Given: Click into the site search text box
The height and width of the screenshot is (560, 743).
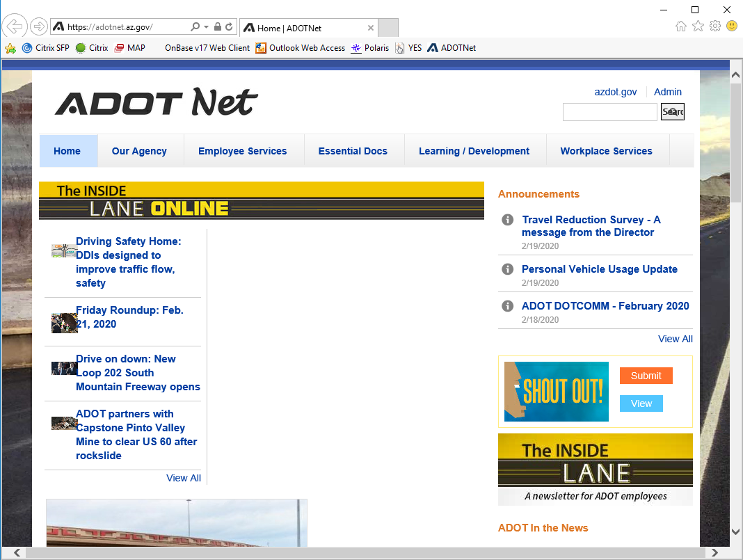Looking at the screenshot, I should click(609, 112).
